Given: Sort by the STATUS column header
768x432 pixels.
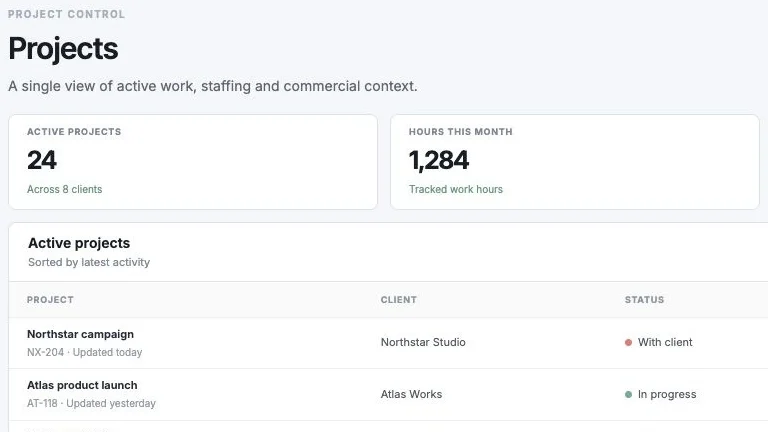Looking at the screenshot, I should [644, 300].
